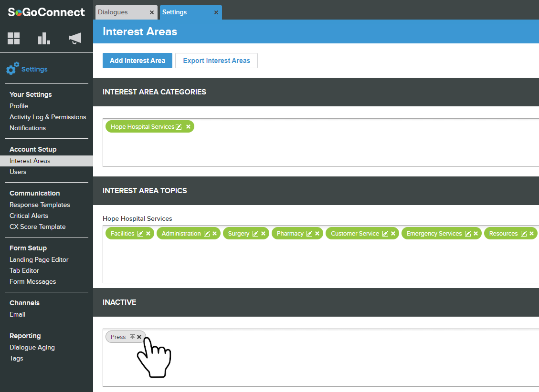Delete the Press inactive tag
Image resolution: width=539 pixels, height=392 pixels.
click(x=139, y=337)
